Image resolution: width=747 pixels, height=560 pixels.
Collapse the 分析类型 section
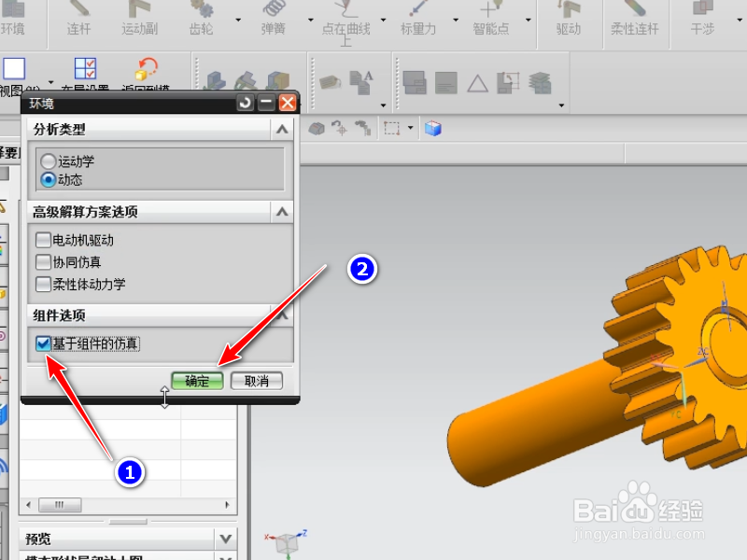(282, 129)
